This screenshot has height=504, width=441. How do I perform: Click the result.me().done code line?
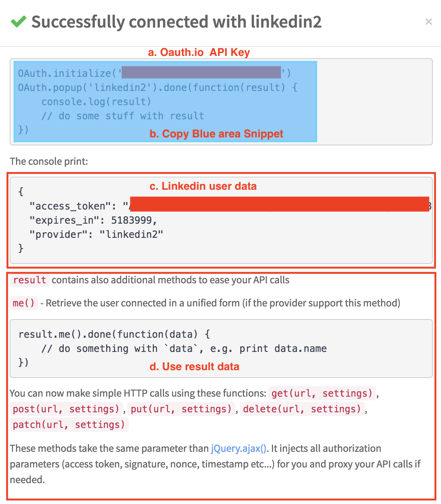pyautogui.click(x=114, y=334)
